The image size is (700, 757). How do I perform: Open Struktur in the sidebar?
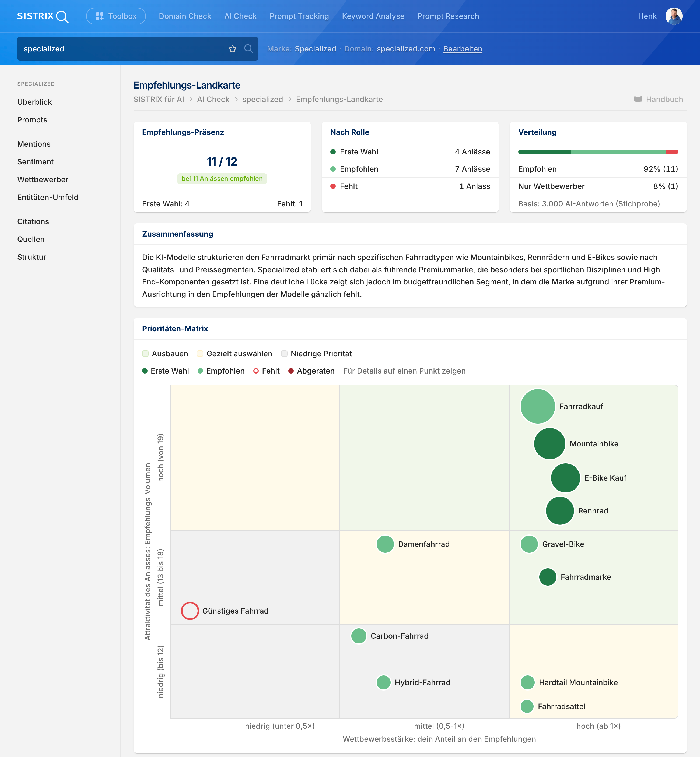pyautogui.click(x=31, y=257)
